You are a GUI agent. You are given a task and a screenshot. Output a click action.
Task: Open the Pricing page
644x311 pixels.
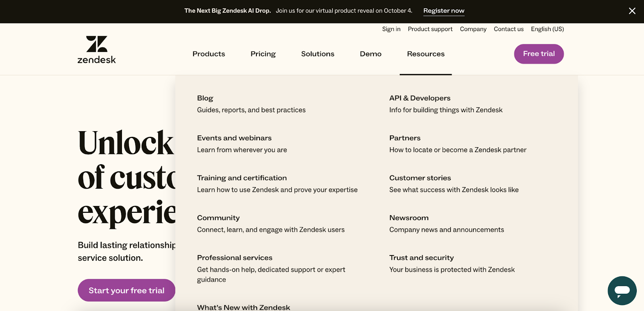coord(263,54)
